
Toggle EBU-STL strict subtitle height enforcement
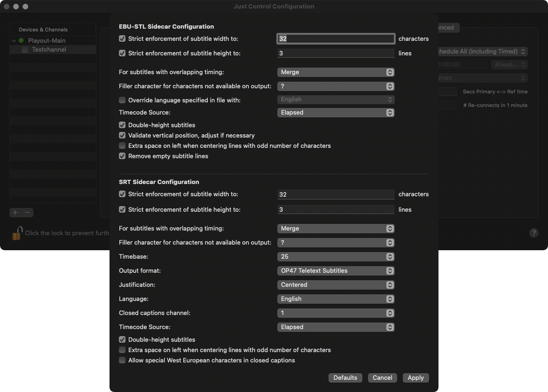(x=122, y=53)
